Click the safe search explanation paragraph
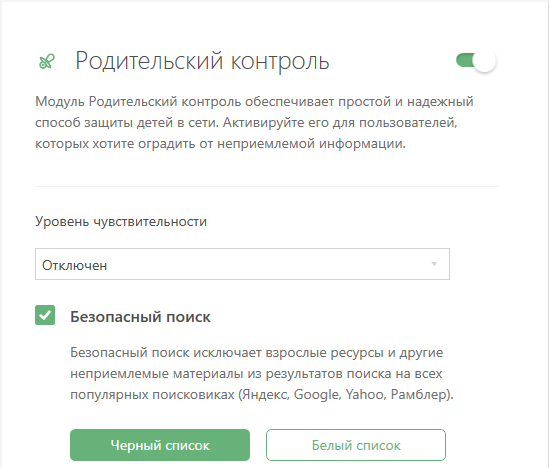This screenshot has height=468, width=549. point(262,373)
